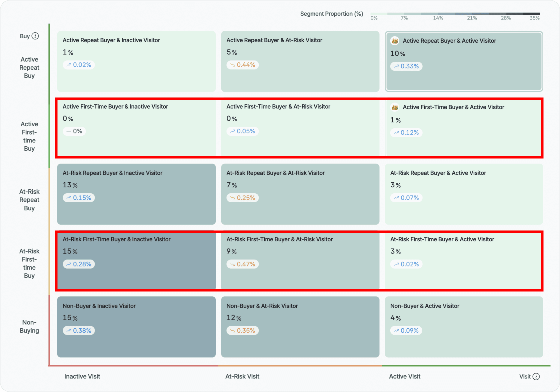Click the info icon next to Buy

point(35,36)
